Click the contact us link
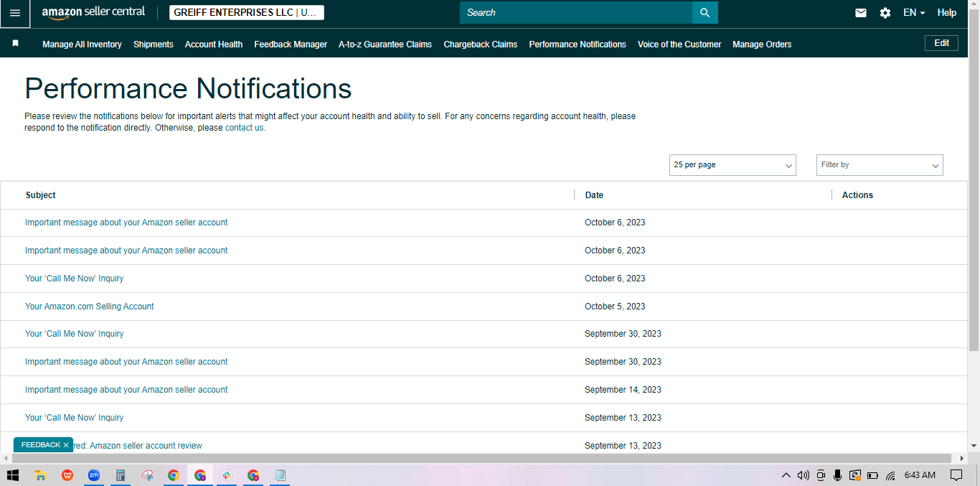 (244, 128)
